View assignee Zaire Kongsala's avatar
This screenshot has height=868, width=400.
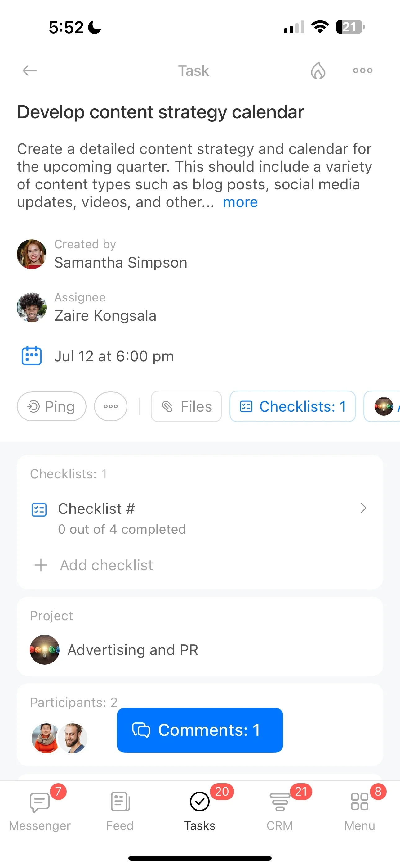(32, 307)
